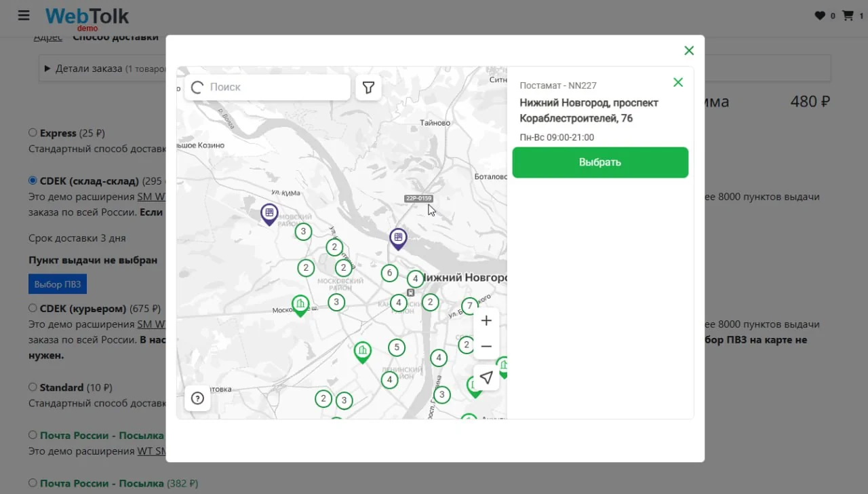Select the purple postamat marker by the river
The image size is (868, 494).
tap(398, 239)
